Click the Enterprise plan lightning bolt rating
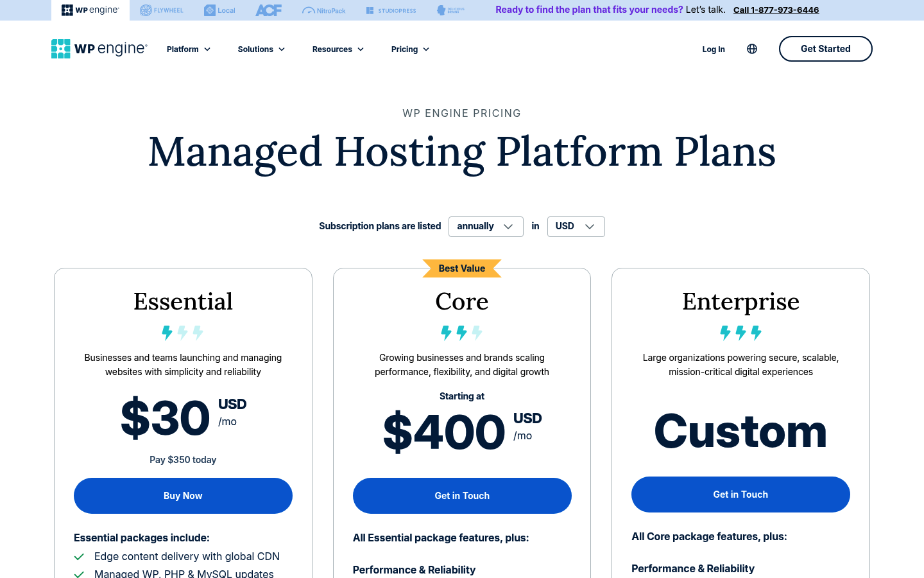Image resolution: width=924 pixels, height=578 pixels. pos(740,333)
